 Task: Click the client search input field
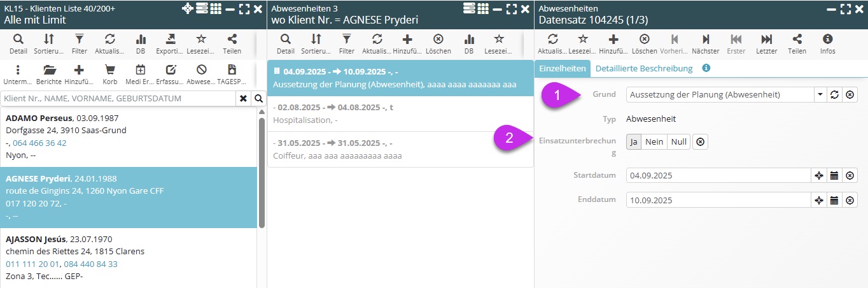tap(119, 99)
